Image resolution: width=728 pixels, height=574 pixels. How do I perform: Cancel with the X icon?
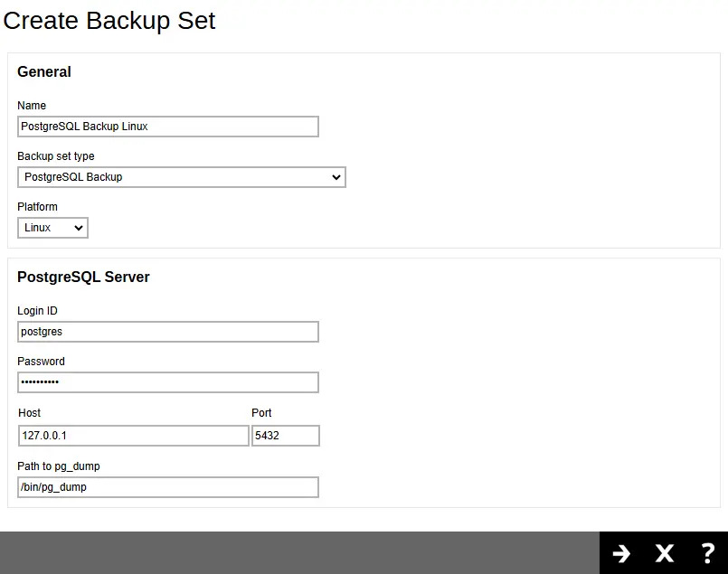[665, 553]
